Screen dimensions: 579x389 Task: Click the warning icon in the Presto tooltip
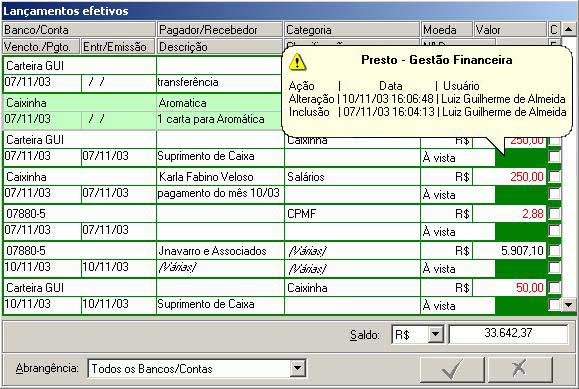(x=297, y=62)
